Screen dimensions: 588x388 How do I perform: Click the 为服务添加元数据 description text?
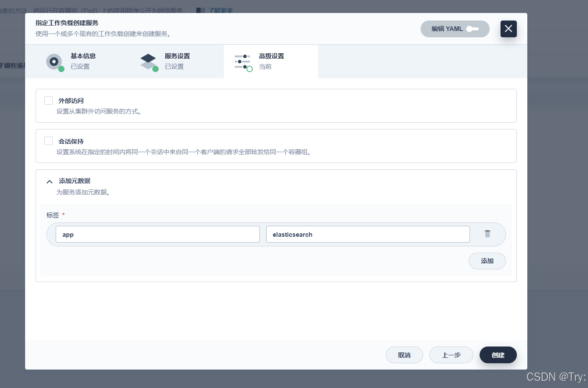(x=83, y=192)
